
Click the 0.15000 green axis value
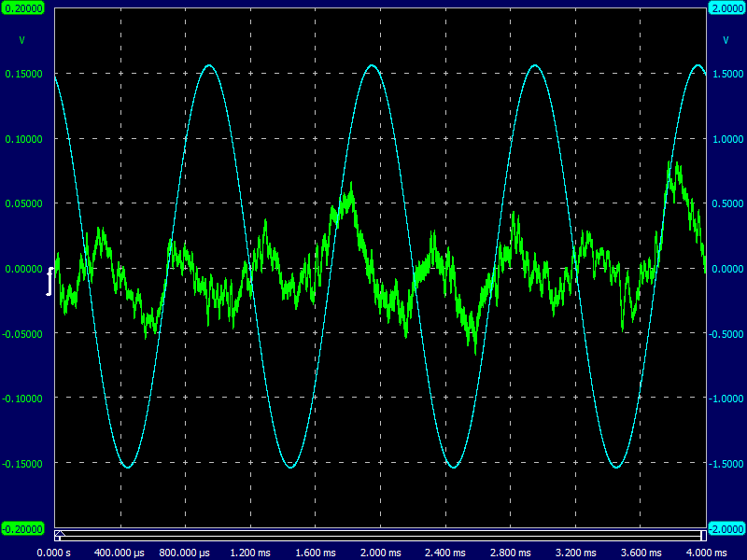[x=23, y=74]
